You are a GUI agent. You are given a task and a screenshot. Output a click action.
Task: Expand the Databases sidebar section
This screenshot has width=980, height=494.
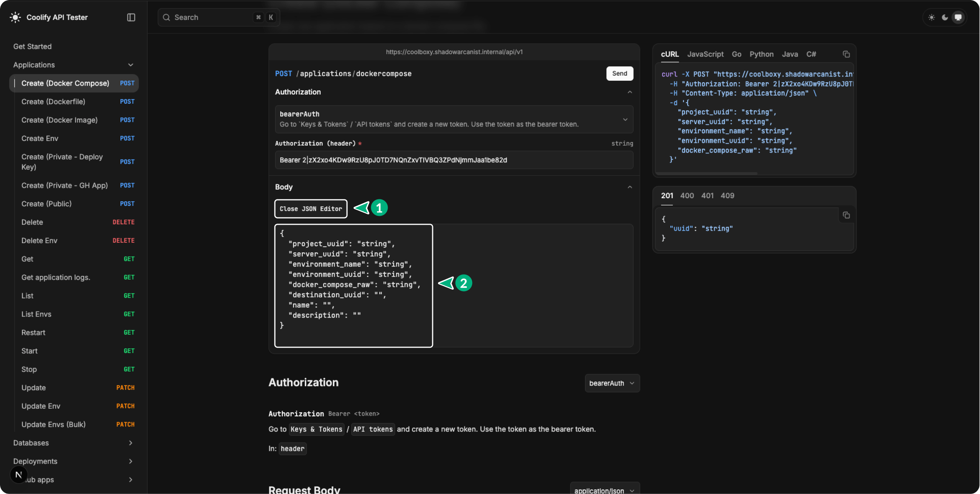[x=131, y=443]
